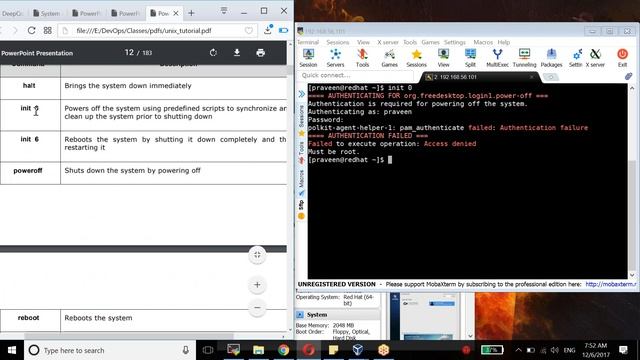Switch to the System browser tab
640x360 pixels.
[47, 13]
